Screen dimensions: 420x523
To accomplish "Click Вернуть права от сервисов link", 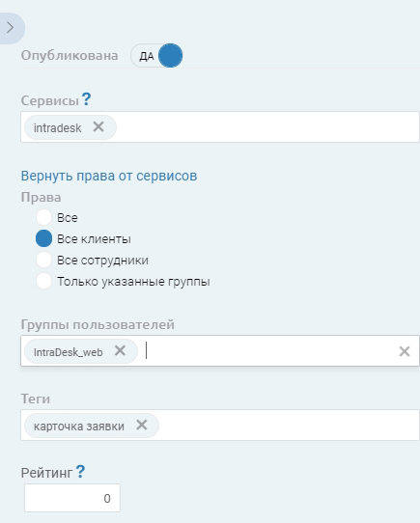I will 109,176.
